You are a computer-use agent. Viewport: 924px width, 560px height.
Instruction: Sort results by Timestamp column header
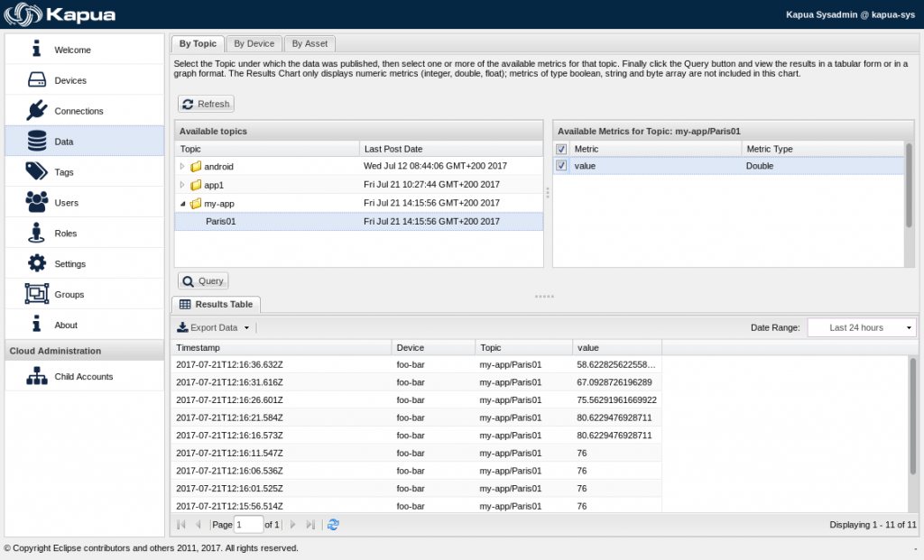(x=282, y=347)
